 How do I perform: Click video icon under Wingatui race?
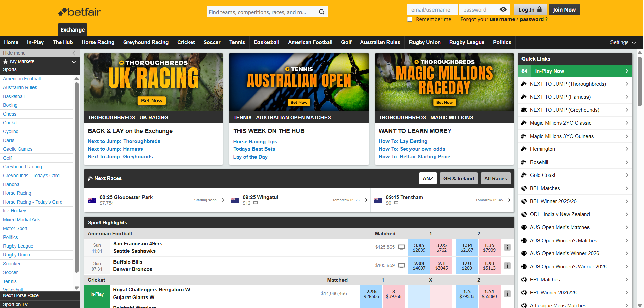(256, 203)
